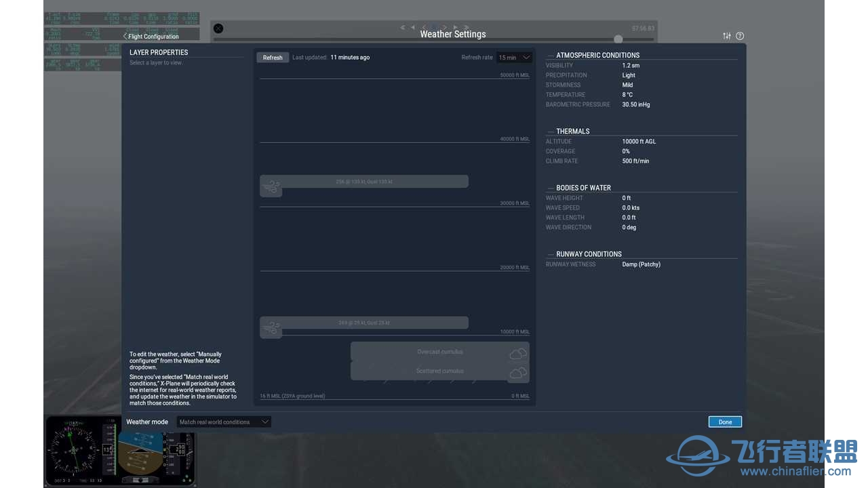Image resolution: width=868 pixels, height=488 pixels.
Task: Click thermals climb rate 500 ft/min
Action: point(635,161)
